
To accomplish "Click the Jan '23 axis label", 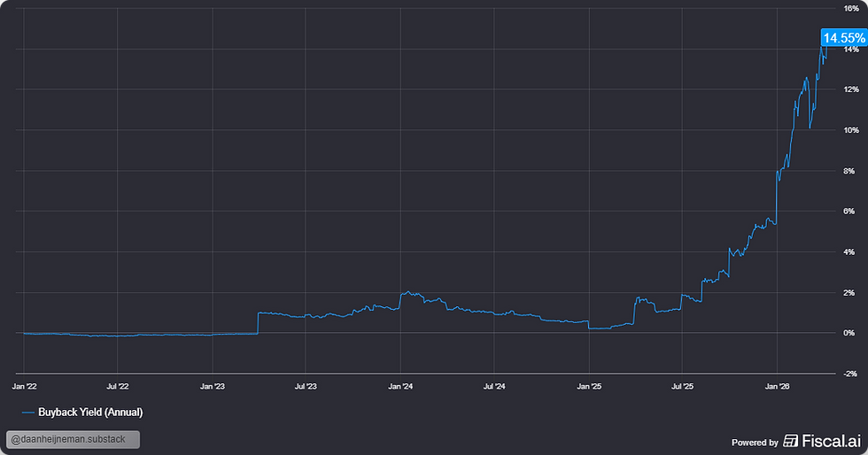I will click(x=213, y=386).
